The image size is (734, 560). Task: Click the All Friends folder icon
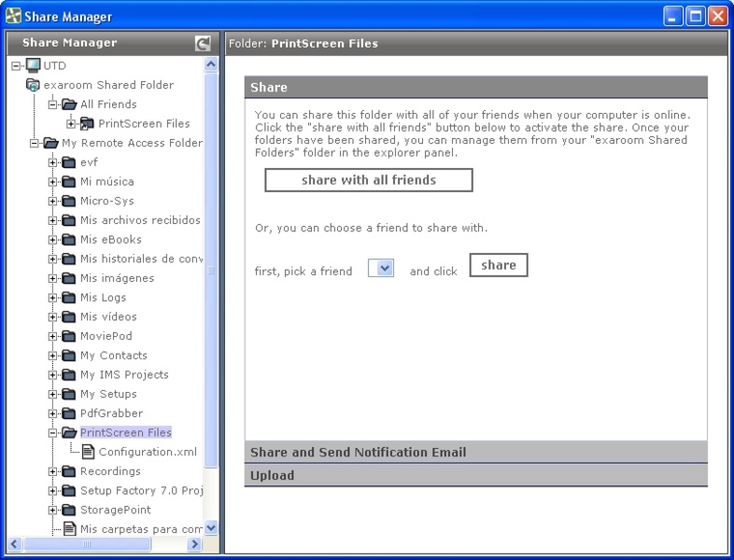click(69, 105)
